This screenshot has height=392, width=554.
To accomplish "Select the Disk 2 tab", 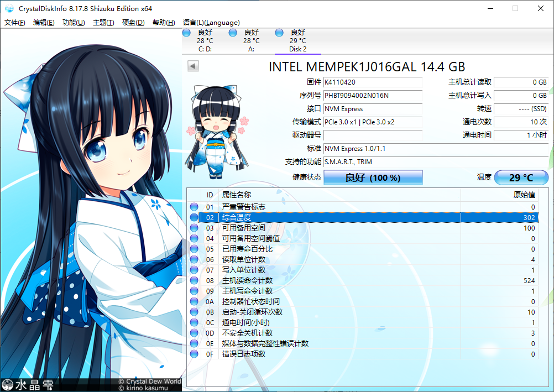I will click(x=298, y=41).
